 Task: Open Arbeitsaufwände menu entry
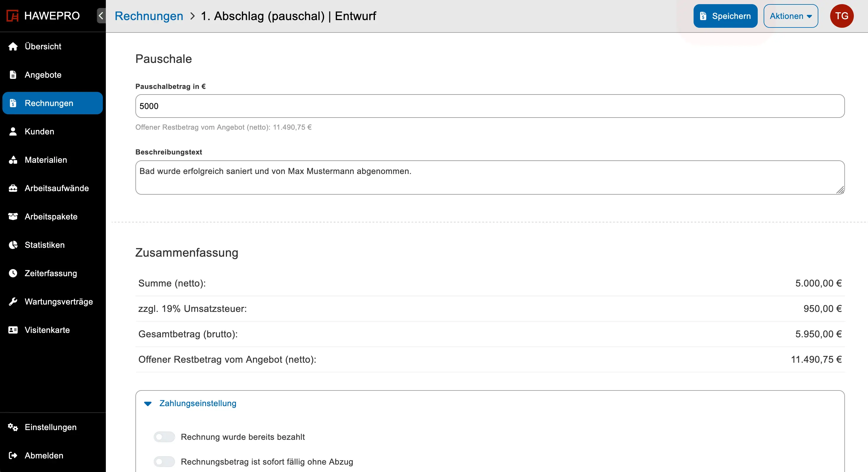(x=53, y=188)
